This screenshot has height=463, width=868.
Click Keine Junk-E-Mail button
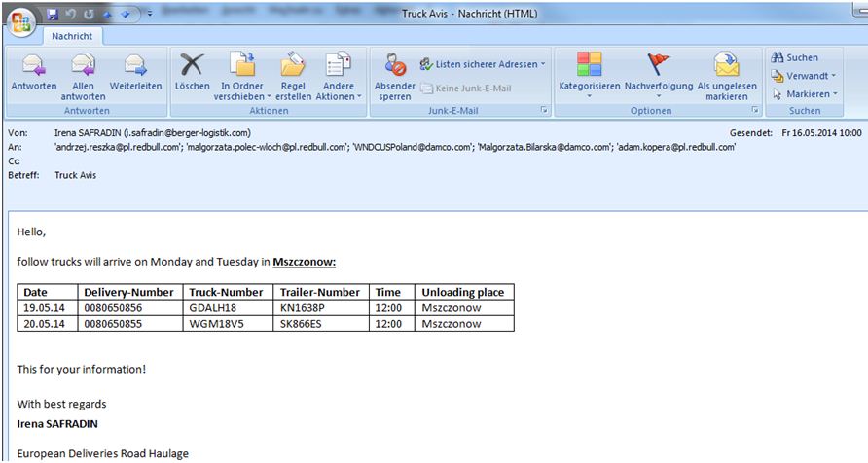(x=465, y=88)
